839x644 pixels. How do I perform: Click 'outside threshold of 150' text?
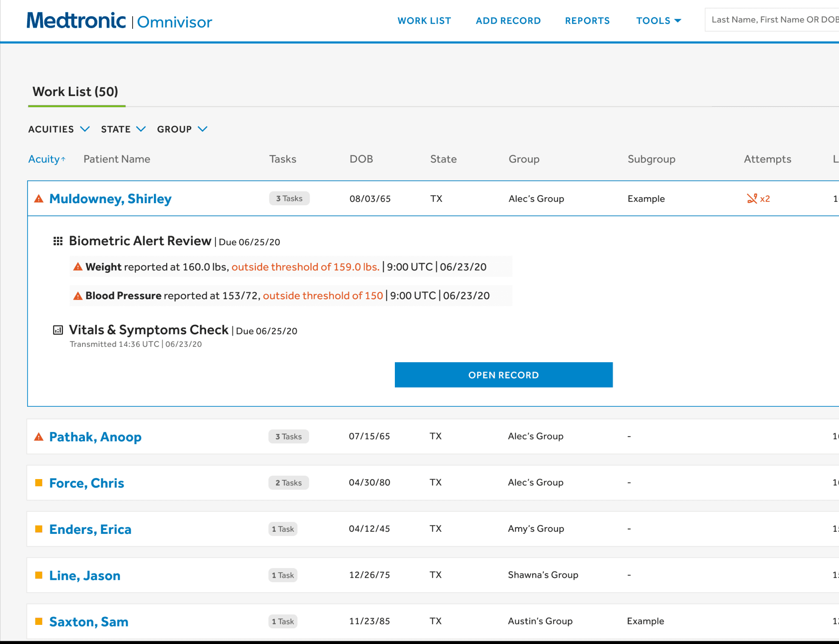tap(323, 296)
